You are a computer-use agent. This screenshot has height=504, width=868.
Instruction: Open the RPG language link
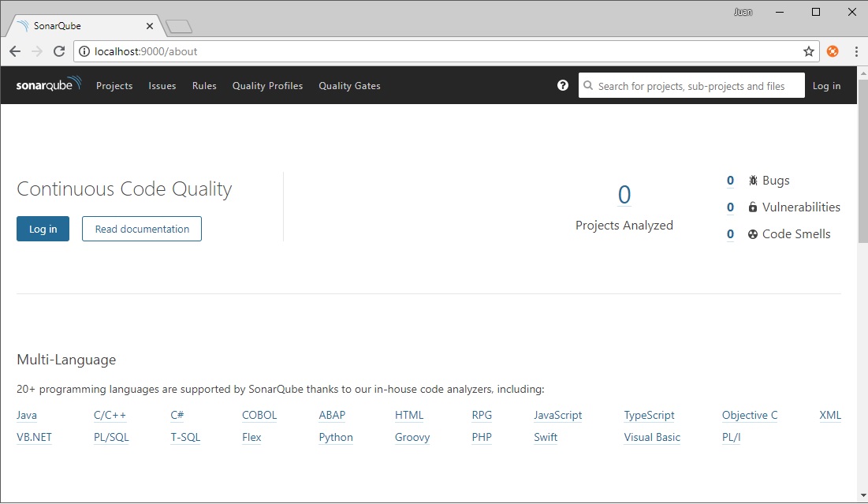(x=482, y=416)
